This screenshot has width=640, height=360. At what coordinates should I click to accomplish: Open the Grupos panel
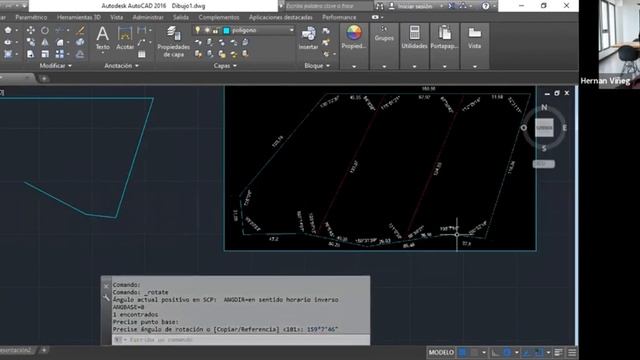click(384, 33)
